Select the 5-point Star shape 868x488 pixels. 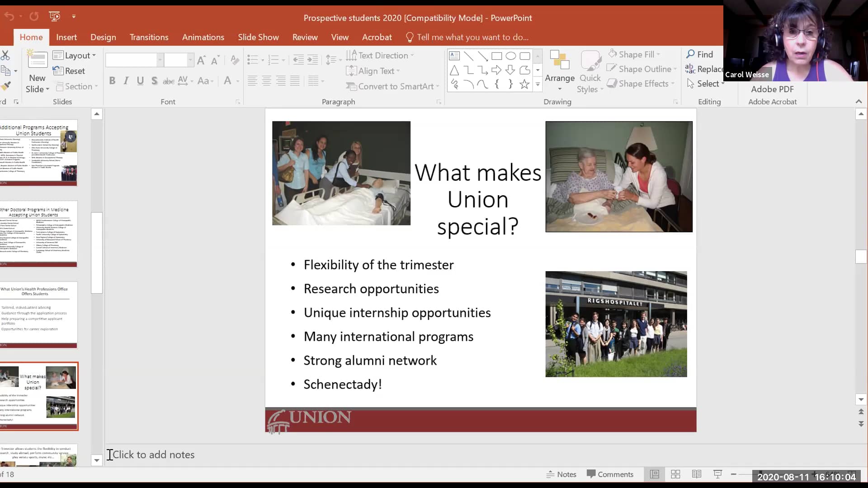point(524,84)
